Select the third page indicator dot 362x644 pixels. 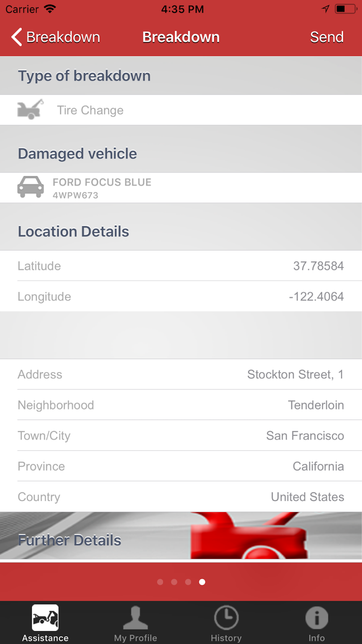click(x=188, y=582)
